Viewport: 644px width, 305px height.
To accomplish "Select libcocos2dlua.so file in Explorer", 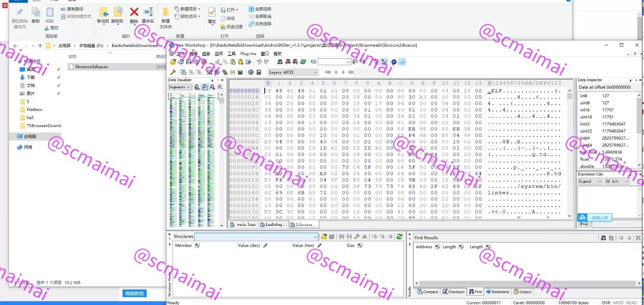I will (x=92, y=67).
